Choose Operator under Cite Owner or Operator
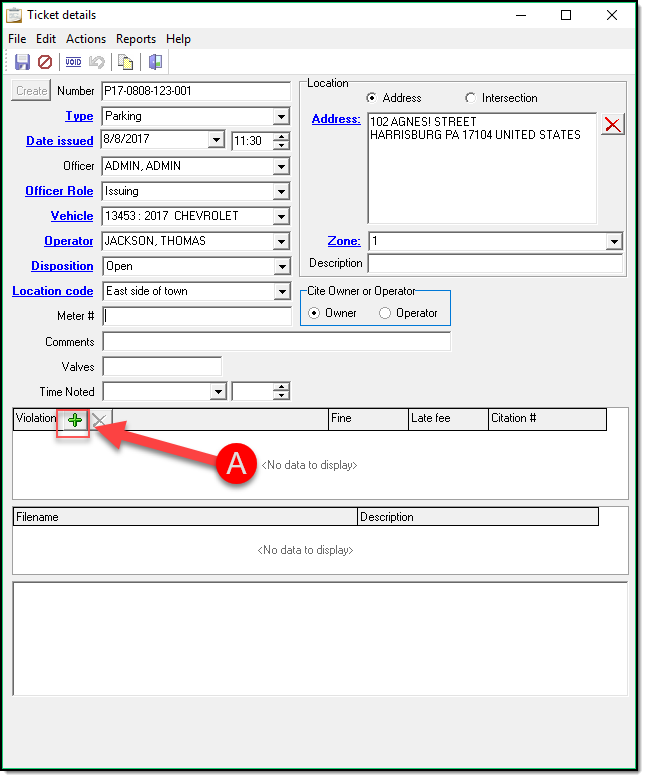 pyautogui.click(x=386, y=313)
